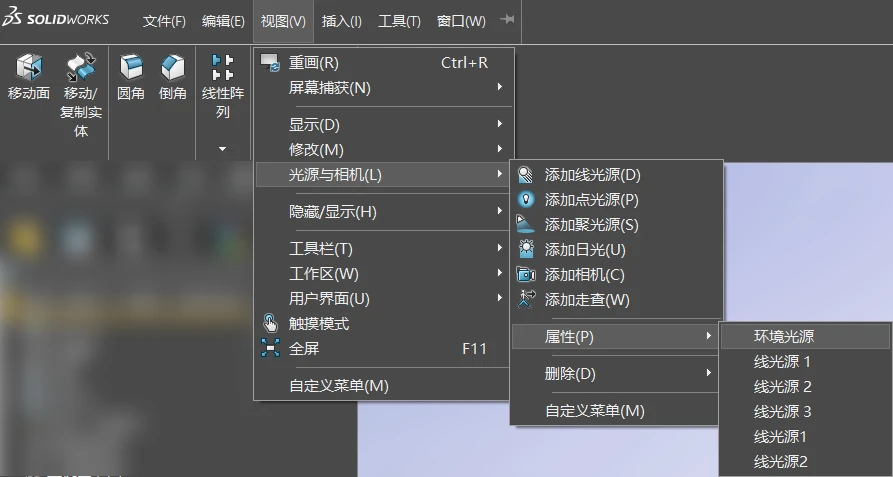Expand the 删除(D) submenu
The height and width of the screenshot is (477, 893).
pyautogui.click(x=617, y=374)
